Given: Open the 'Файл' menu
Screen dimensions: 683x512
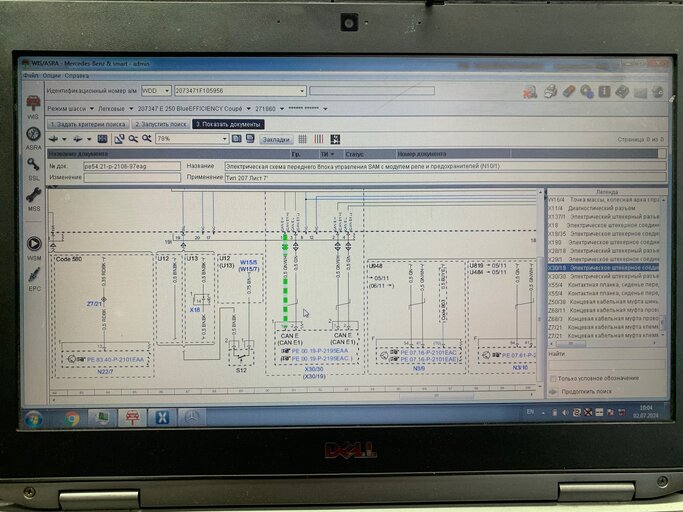Looking at the screenshot, I should coord(30,75).
